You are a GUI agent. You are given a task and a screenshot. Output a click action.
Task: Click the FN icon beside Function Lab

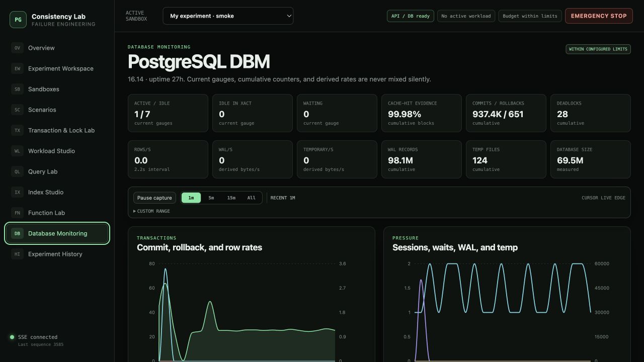click(x=17, y=213)
